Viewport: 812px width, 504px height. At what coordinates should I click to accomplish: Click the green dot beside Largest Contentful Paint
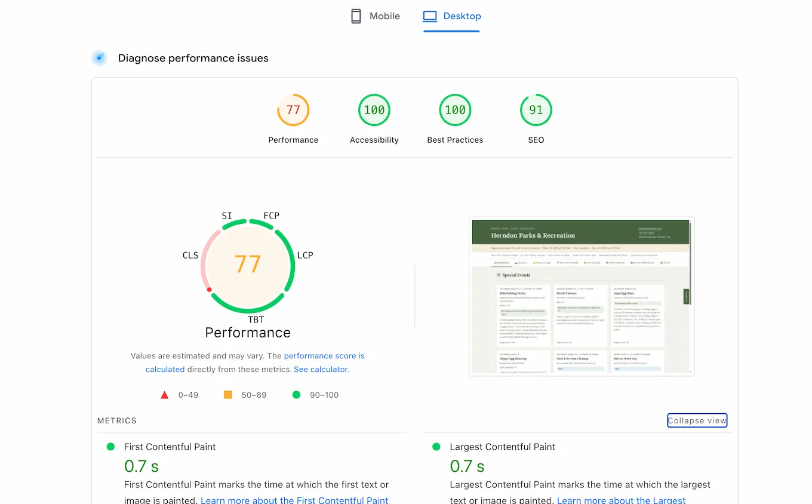tap(435, 446)
